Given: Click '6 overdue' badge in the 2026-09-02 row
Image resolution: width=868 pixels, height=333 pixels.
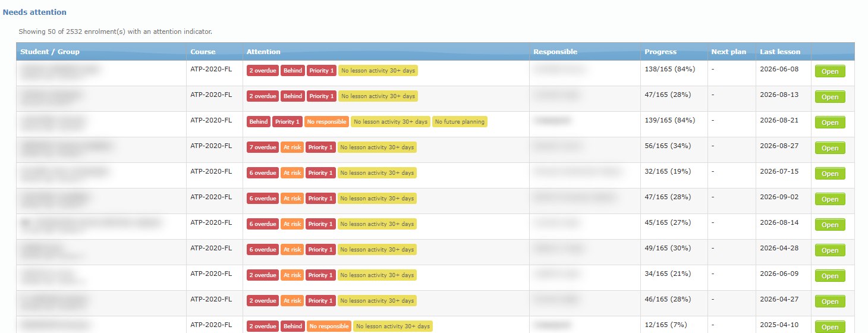Looking at the screenshot, I should point(263,198).
